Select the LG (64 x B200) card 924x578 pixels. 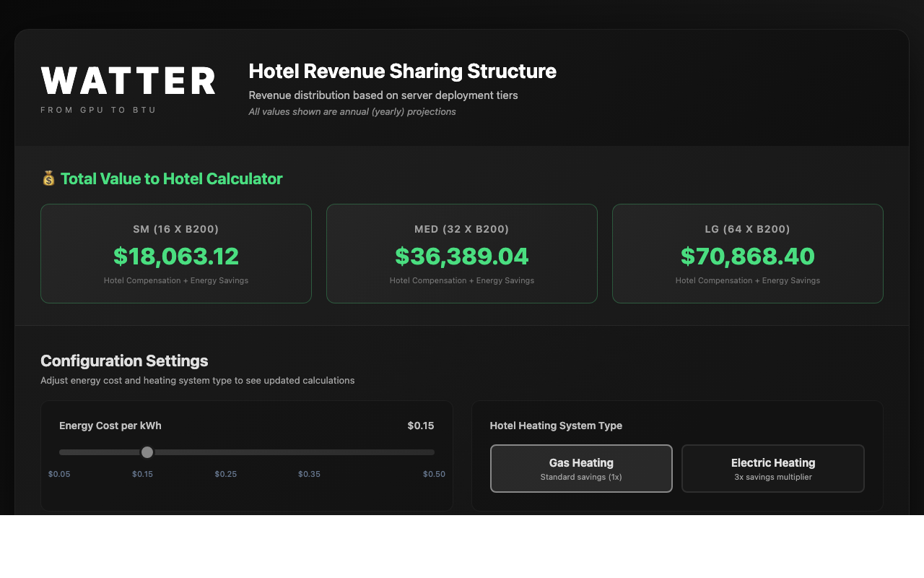pyautogui.click(x=747, y=254)
